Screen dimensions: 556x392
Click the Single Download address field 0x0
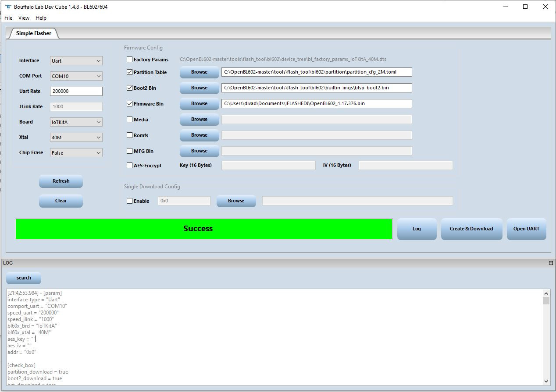[184, 201]
